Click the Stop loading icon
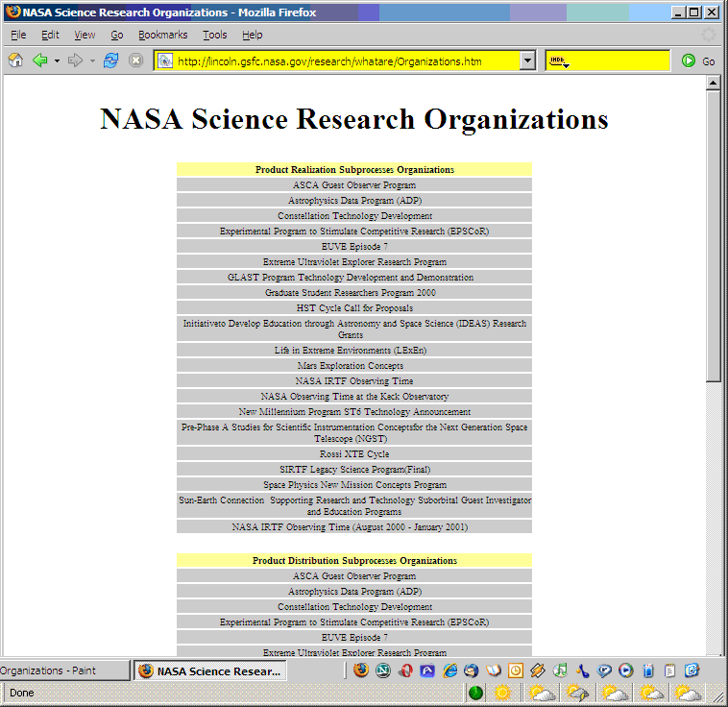 tap(135, 61)
